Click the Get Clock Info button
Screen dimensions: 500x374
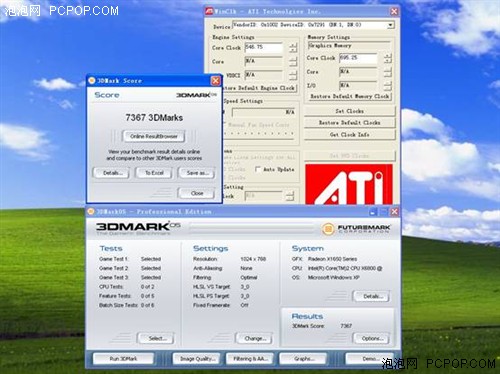click(349, 135)
